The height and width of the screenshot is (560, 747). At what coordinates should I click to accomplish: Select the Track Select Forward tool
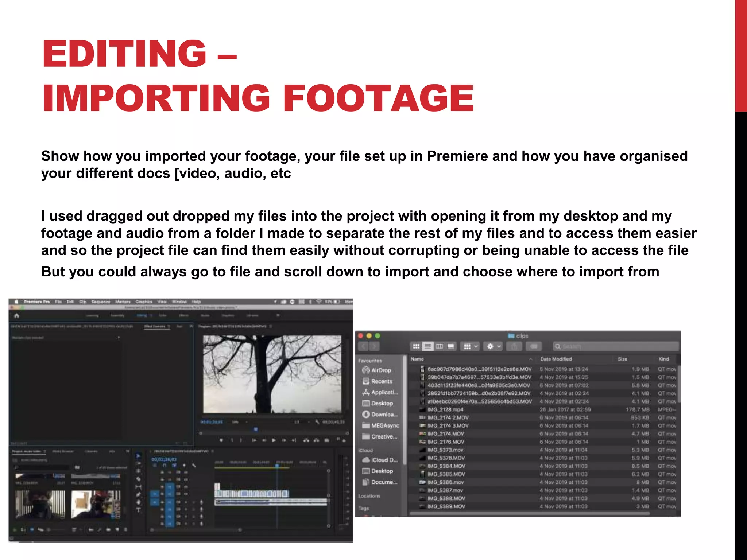pos(138,463)
